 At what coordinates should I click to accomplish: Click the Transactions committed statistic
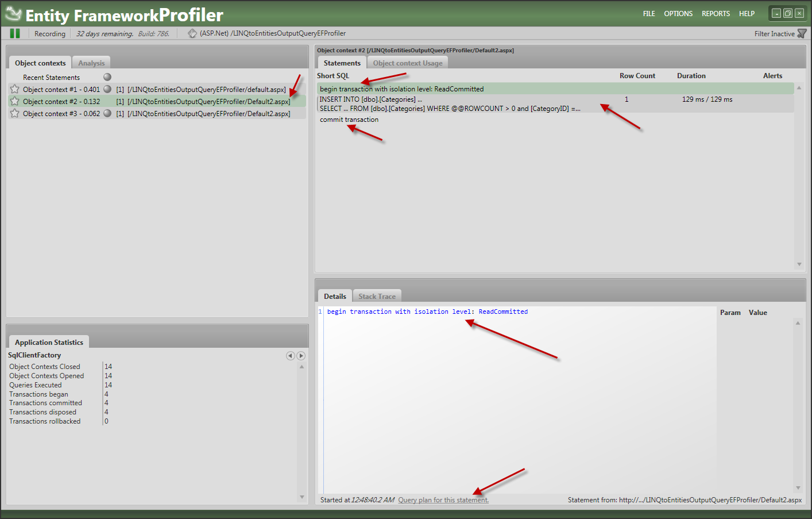coord(45,403)
